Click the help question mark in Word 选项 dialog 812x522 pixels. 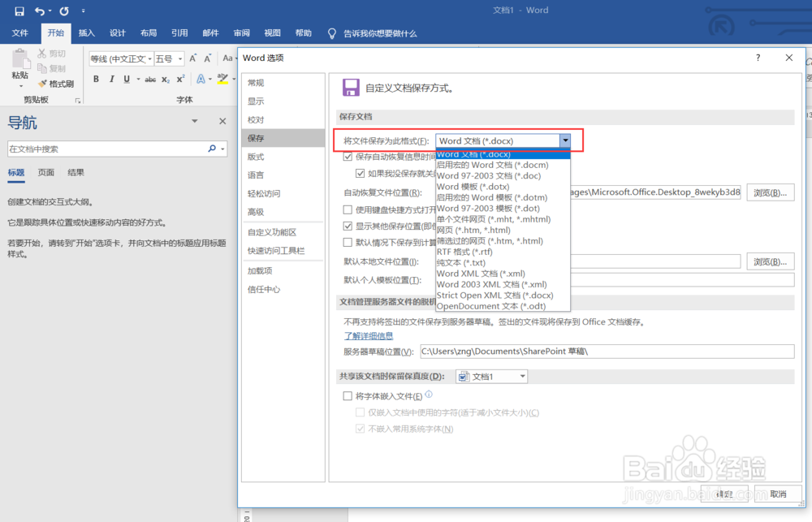(758, 58)
